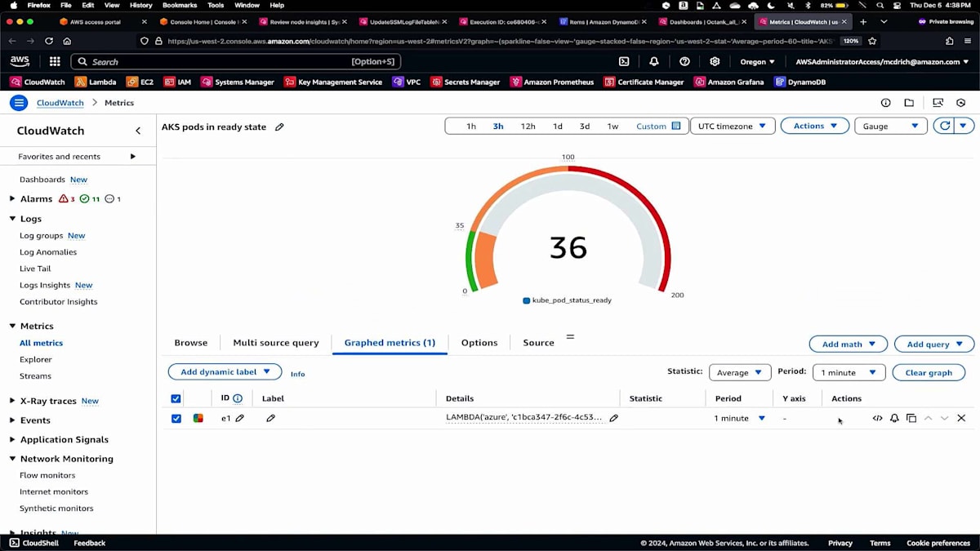
Task: Open the Lambda service shortcut in the favorites bar
Action: 96,82
